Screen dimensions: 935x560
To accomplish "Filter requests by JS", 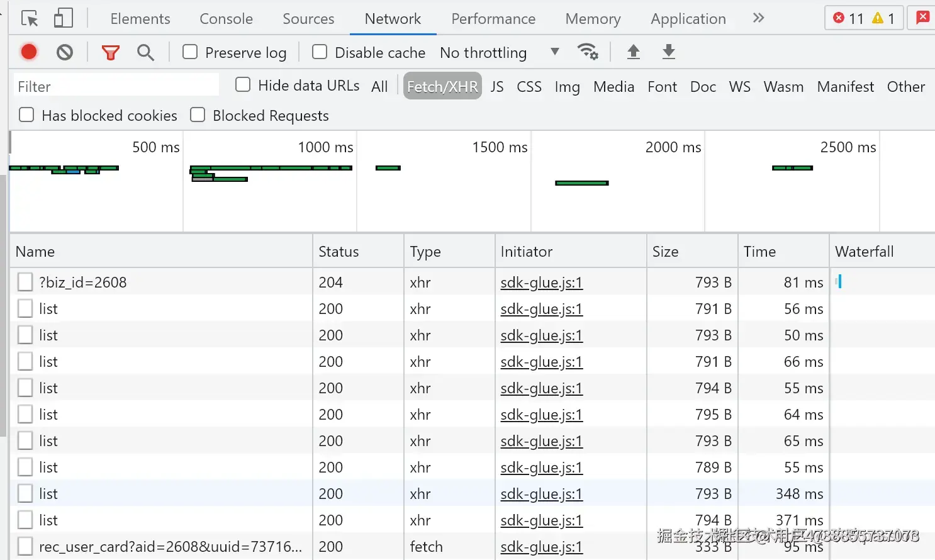I will (497, 86).
